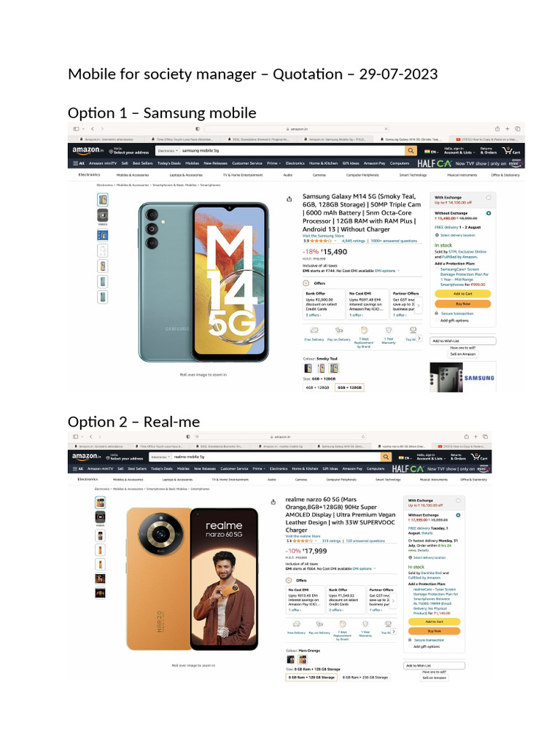Click share icon beside Samsung Galaxy M14 title

pos(289,199)
